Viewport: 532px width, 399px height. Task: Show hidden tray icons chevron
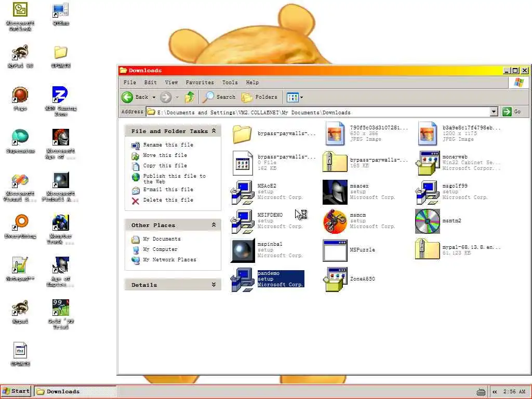pyautogui.click(x=495, y=392)
